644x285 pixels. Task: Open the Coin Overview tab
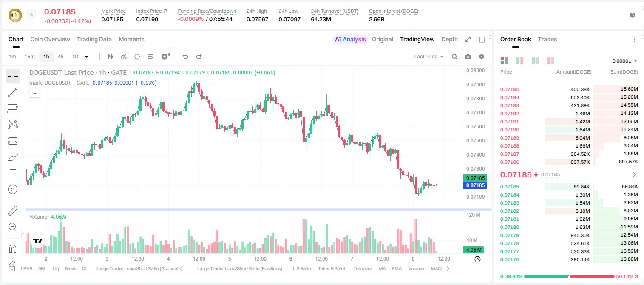point(50,39)
